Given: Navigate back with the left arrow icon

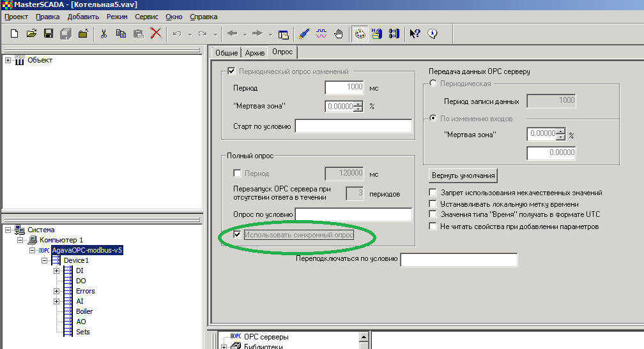Looking at the screenshot, I should pyautogui.click(x=232, y=33).
